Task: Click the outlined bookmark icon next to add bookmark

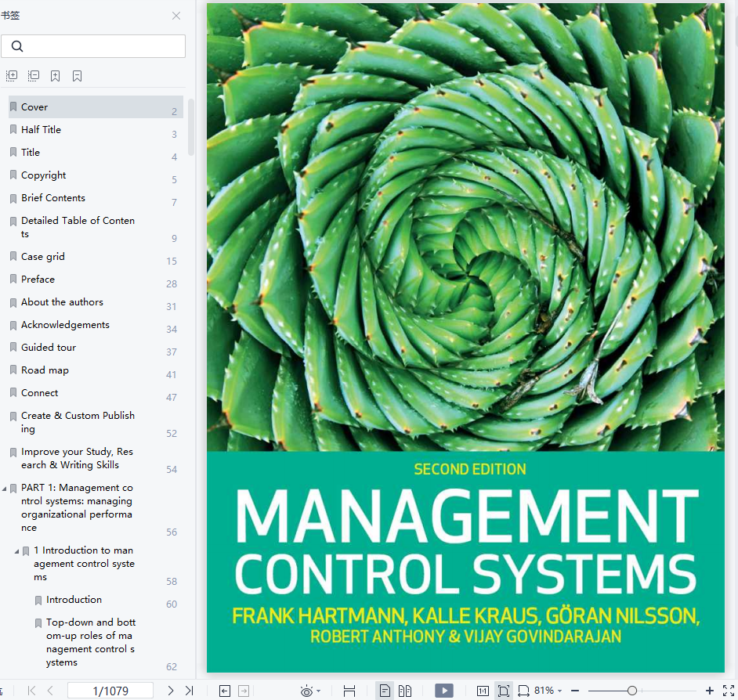Action: (x=78, y=76)
